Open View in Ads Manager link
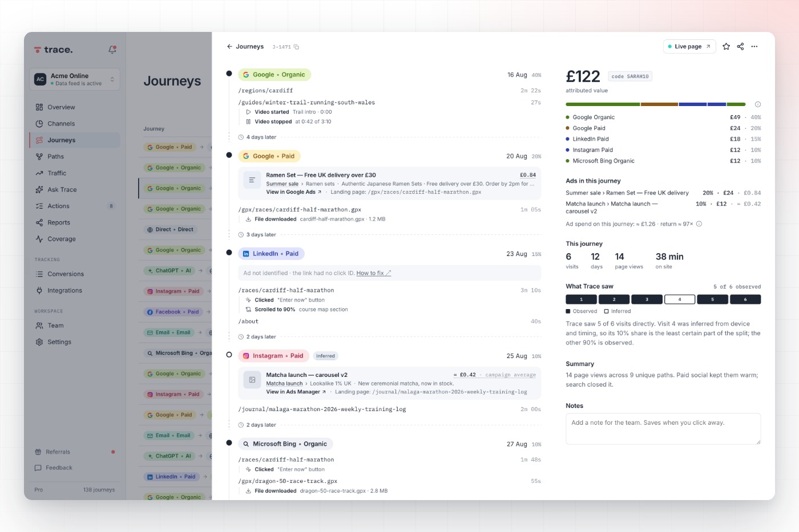The image size is (799, 532). coord(296,392)
